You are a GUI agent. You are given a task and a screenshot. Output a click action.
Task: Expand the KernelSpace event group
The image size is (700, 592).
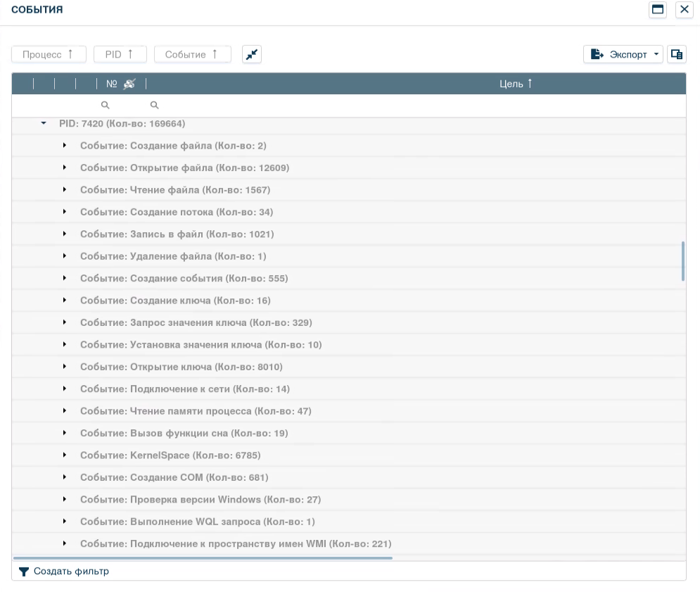click(64, 455)
